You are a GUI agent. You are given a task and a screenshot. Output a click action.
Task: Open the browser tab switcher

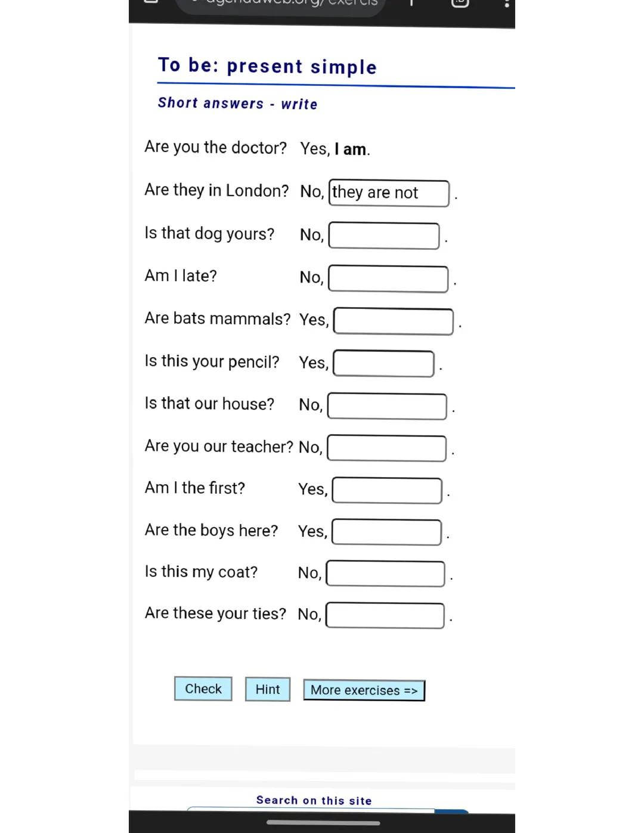(460, 2)
